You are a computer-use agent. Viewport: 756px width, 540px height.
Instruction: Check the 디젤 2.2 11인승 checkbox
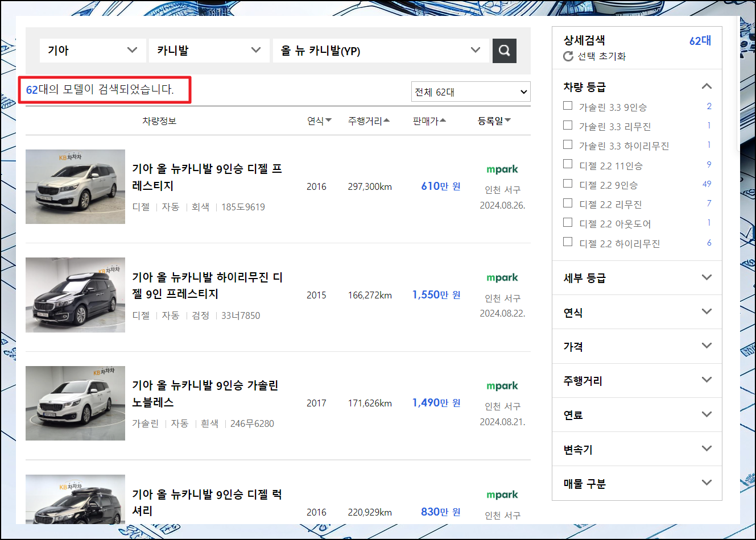pos(568,164)
